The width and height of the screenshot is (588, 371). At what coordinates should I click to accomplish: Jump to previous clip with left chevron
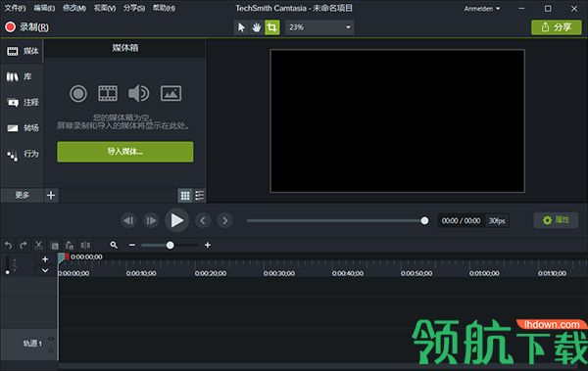tap(203, 220)
